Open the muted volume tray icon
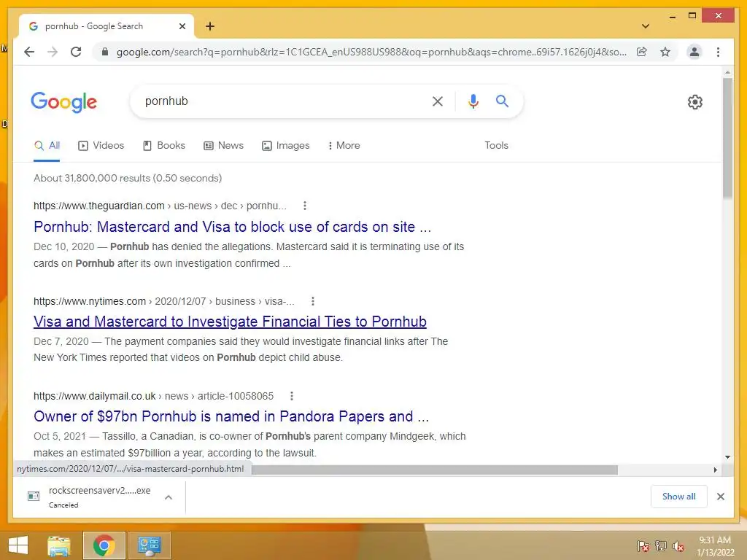 [x=678, y=546]
